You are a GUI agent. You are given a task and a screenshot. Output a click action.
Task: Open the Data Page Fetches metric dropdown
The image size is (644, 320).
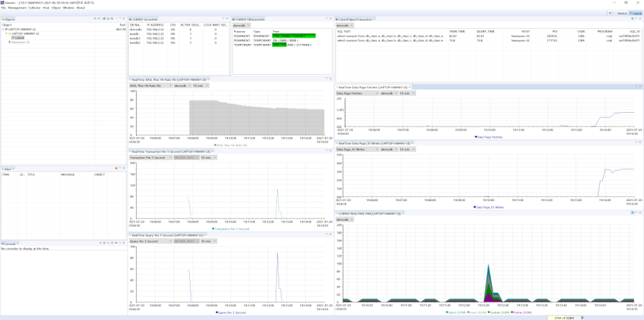click(x=357, y=93)
